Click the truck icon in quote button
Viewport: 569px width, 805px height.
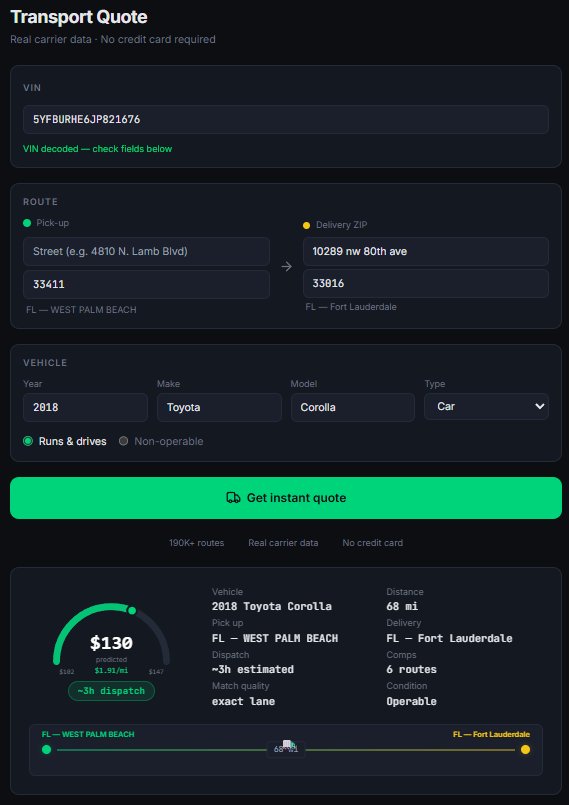coord(233,497)
